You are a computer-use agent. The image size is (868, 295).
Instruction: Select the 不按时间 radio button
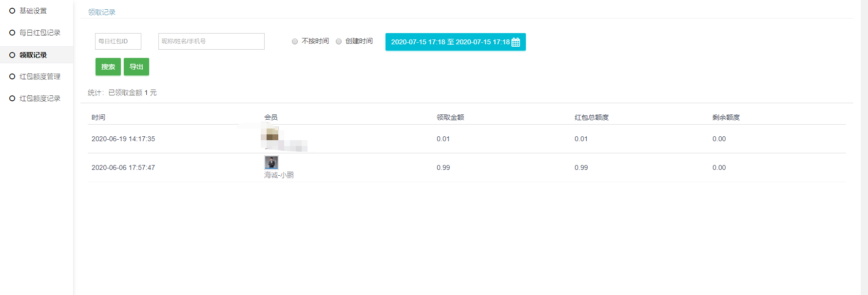click(x=295, y=41)
